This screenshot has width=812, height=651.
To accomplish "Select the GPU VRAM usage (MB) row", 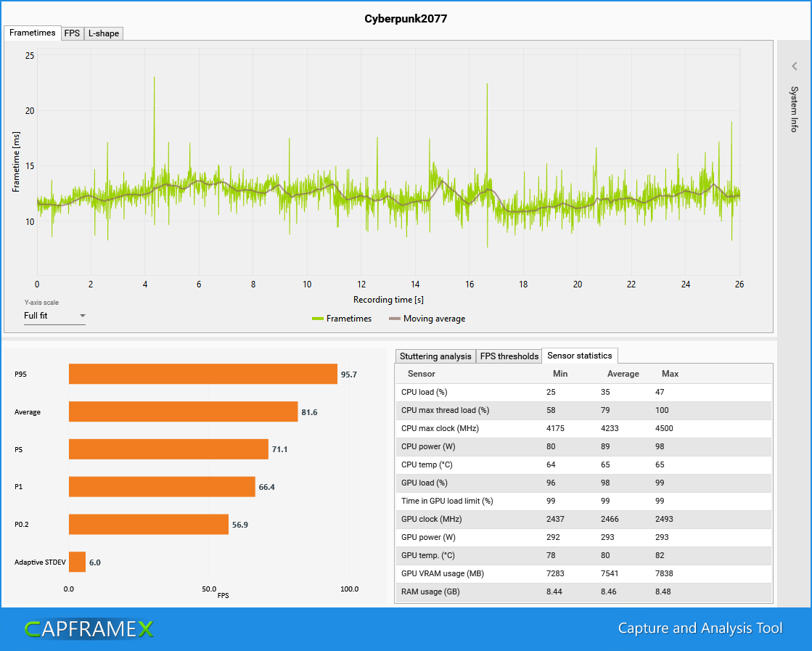I will [x=583, y=573].
